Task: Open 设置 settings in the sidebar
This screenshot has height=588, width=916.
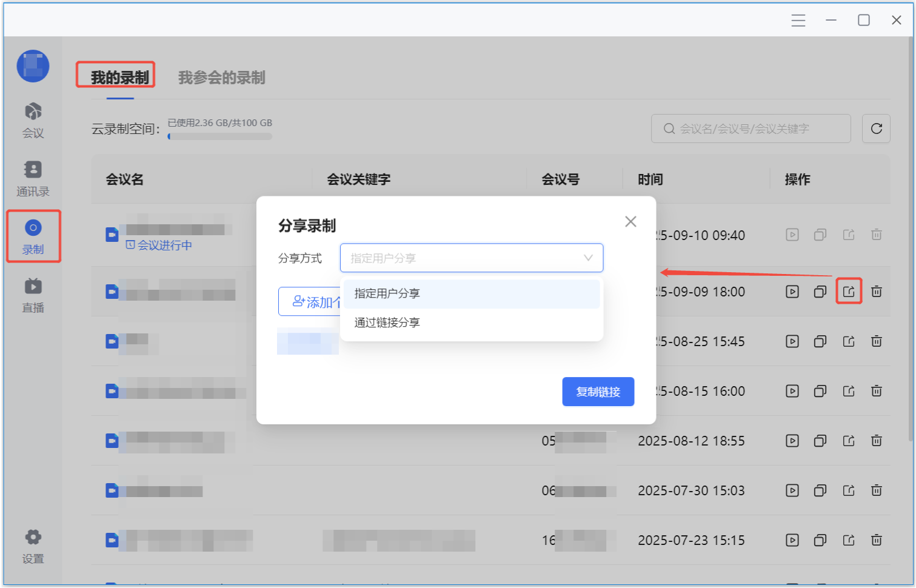Action: [x=33, y=546]
